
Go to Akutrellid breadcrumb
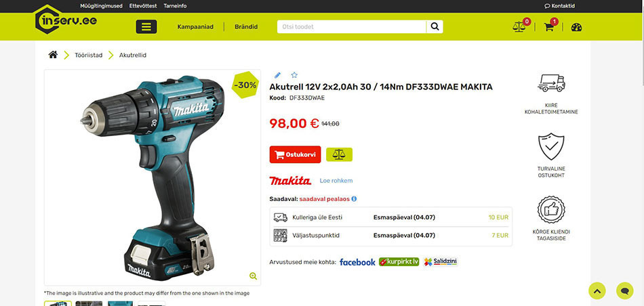[x=133, y=55]
